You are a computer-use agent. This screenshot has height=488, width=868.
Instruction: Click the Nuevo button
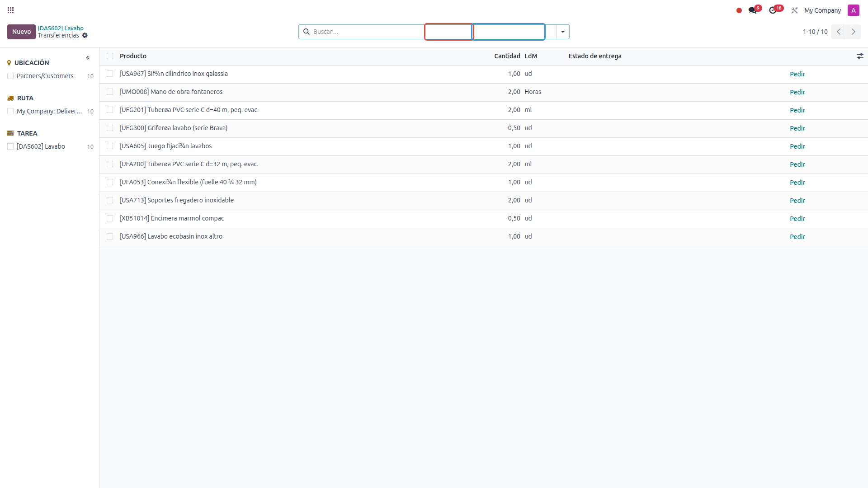tap(21, 32)
